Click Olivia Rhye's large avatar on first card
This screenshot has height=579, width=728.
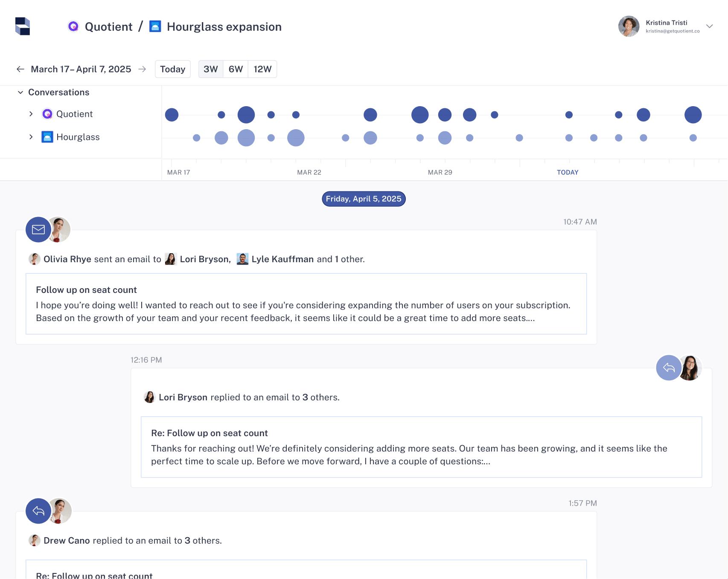[x=59, y=229]
